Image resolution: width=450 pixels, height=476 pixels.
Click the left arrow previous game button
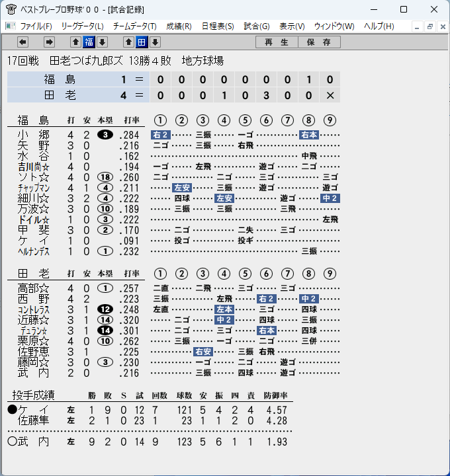(x=22, y=42)
